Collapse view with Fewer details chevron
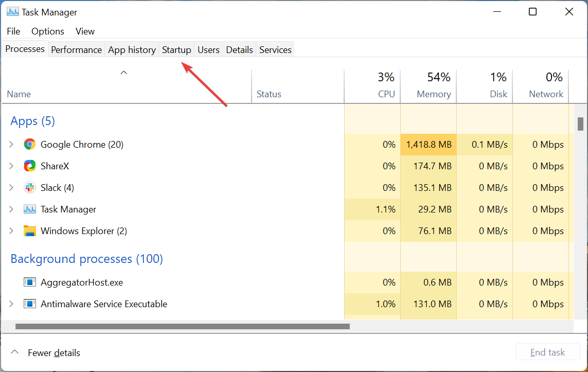The height and width of the screenshot is (372, 588). click(x=14, y=352)
